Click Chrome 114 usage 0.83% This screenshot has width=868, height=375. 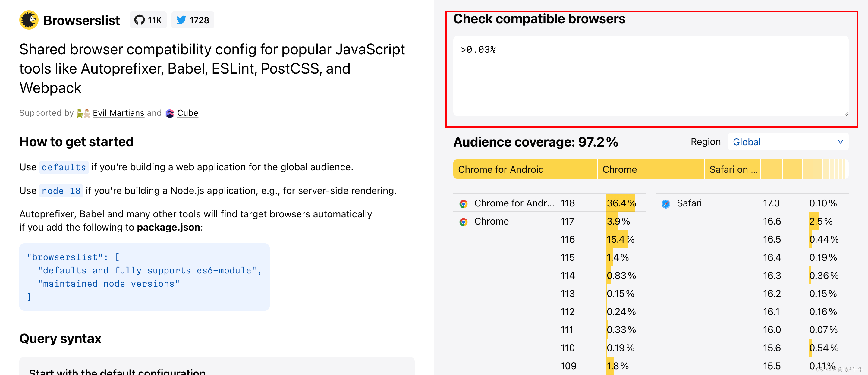pos(621,276)
